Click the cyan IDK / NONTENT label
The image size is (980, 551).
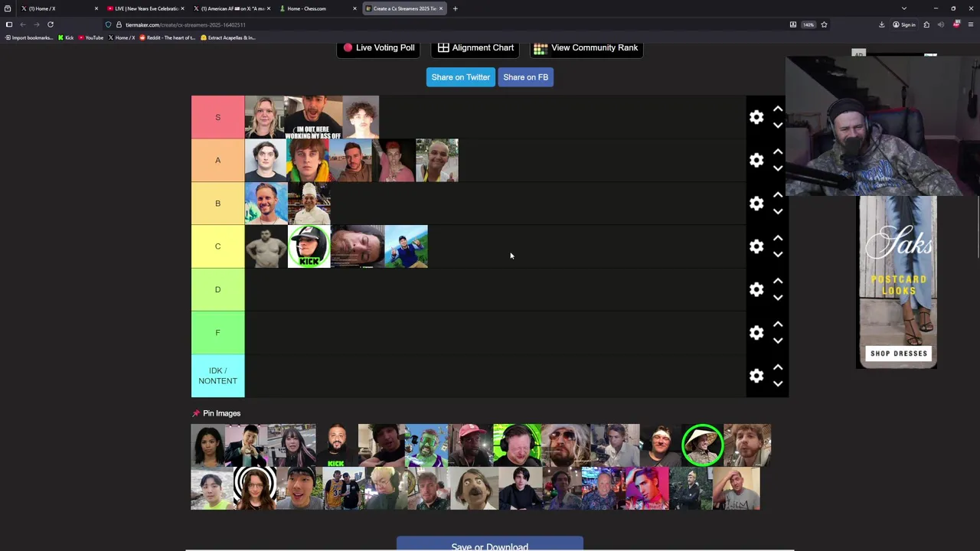pos(217,376)
